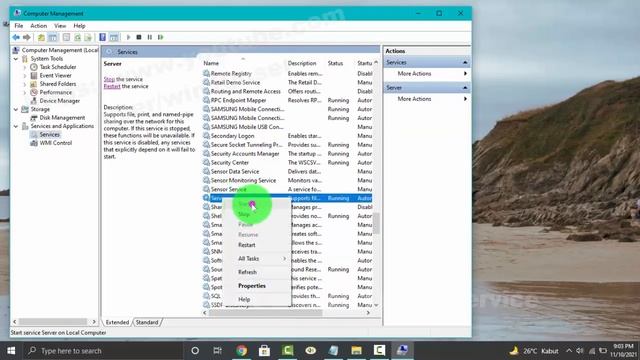Click the Task Scheduler clock icon

click(34, 67)
